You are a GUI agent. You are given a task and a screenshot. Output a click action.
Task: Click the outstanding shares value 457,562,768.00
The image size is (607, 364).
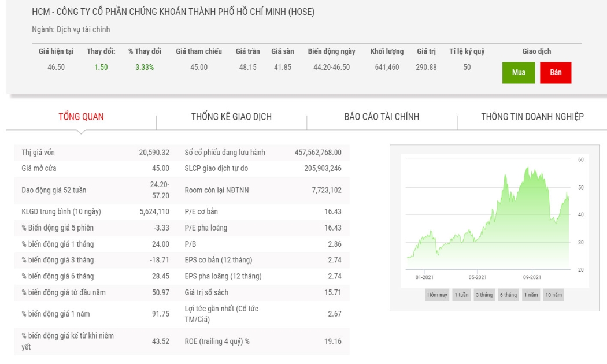pos(318,153)
